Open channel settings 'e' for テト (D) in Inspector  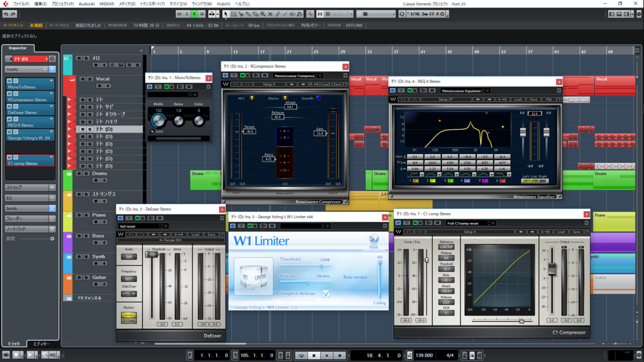pos(52,59)
